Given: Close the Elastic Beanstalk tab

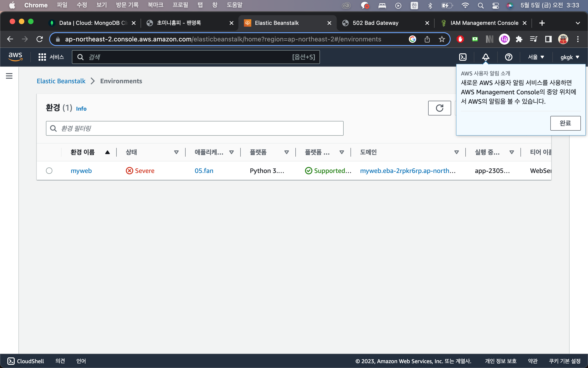Looking at the screenshot, I should (329, 23).
